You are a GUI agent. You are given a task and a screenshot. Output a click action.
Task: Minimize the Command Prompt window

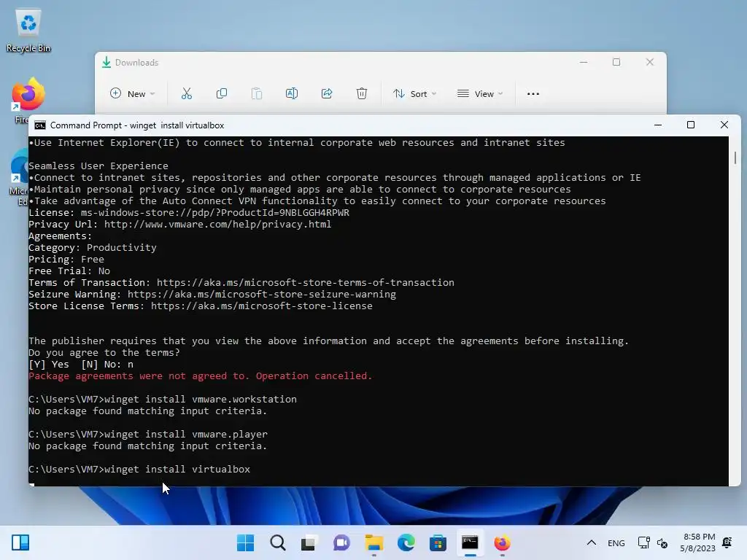[x=658, y=125]
